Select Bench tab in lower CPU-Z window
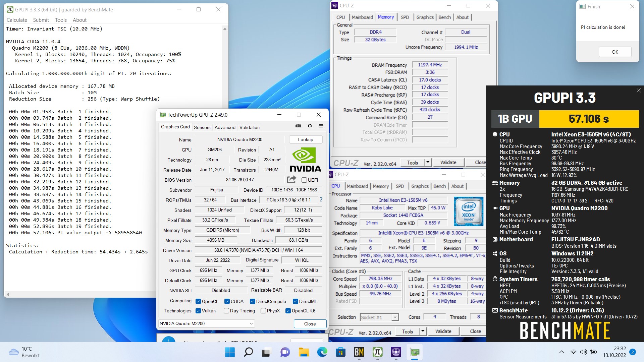 coord(439,186)
